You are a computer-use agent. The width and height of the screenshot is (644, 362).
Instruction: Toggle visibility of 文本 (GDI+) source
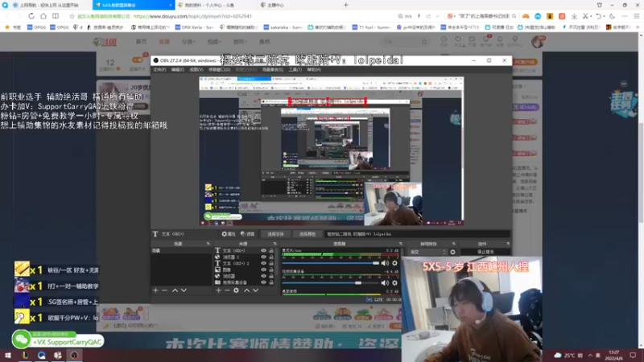(x=263, y=250)
